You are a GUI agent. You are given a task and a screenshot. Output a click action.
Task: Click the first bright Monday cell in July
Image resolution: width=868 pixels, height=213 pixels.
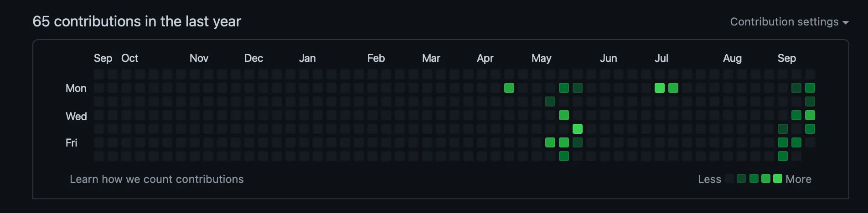pyautogui.click(x=660, y=88)
